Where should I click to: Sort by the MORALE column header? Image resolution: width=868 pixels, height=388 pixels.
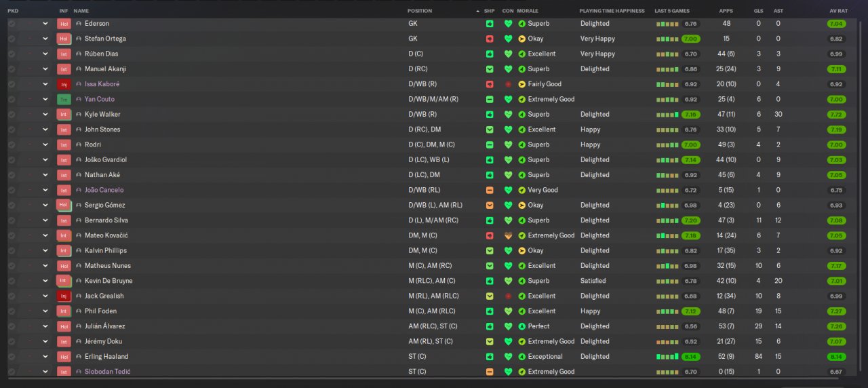(528, 11)
